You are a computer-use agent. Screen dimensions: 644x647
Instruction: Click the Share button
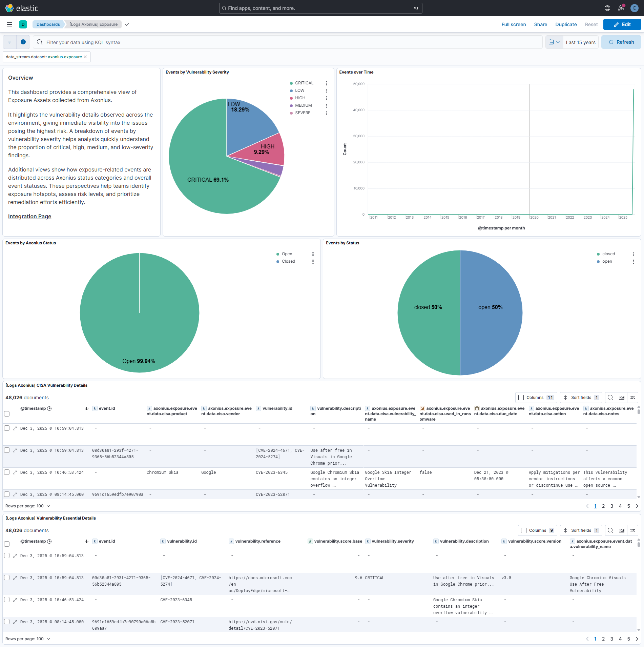pyautogui.click(x=541, y=24)
